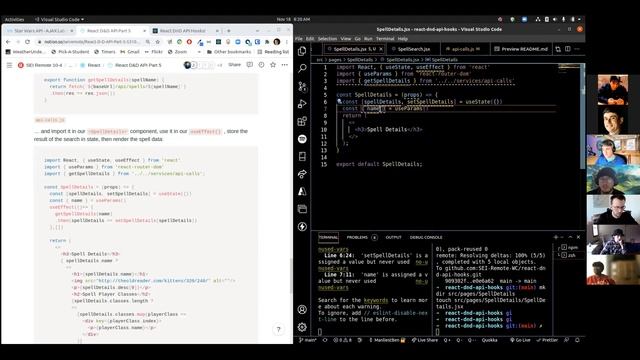640x360 pixels.
Task: Click the split editor right icon
Action: 568,49
